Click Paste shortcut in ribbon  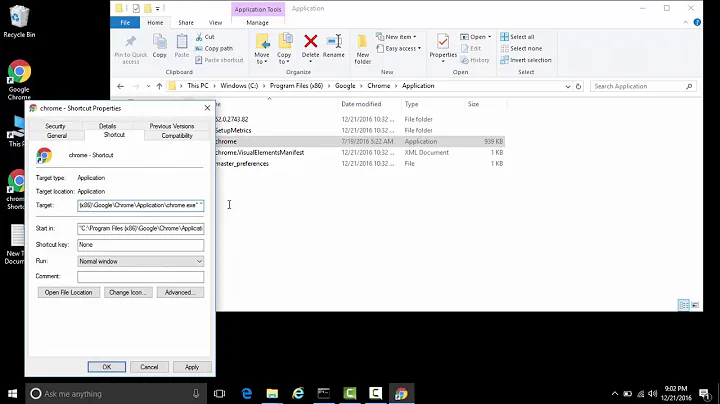click(x=219, y=60)
